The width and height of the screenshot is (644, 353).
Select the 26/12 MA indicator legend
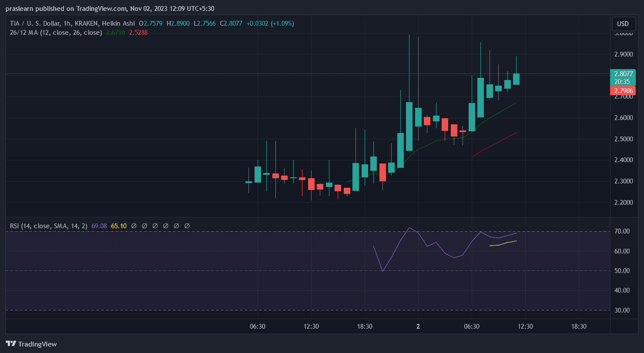point(56,33)
